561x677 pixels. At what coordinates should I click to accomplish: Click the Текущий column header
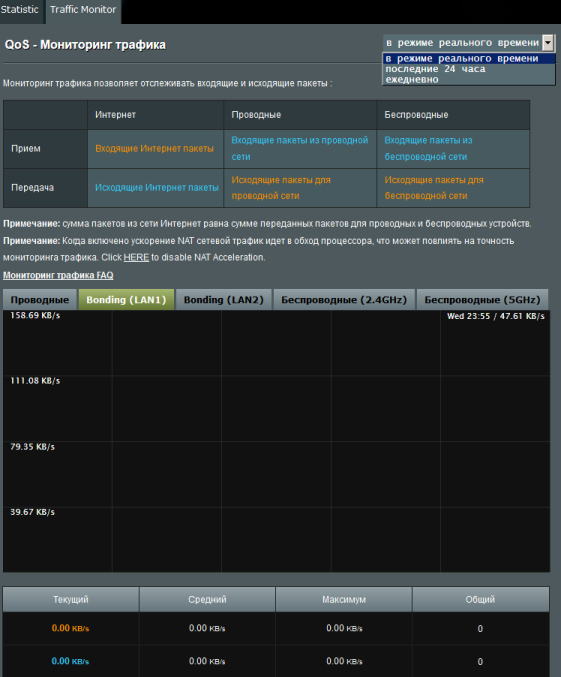click(71, 599)
